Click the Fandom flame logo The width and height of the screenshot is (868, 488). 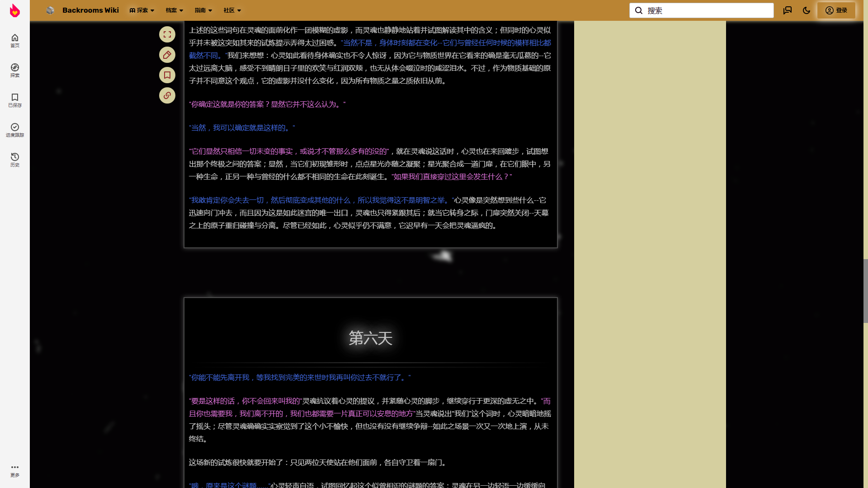(x=15, y=10)
